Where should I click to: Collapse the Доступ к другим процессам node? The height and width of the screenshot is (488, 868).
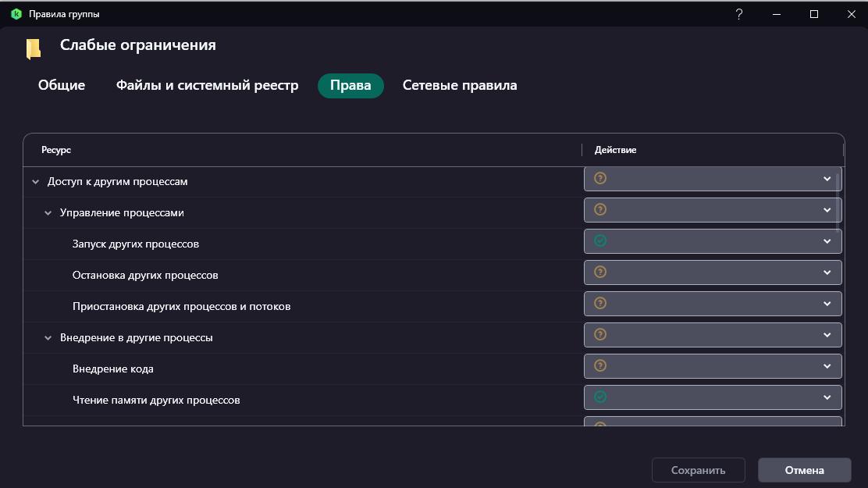[x=35, y=182]
